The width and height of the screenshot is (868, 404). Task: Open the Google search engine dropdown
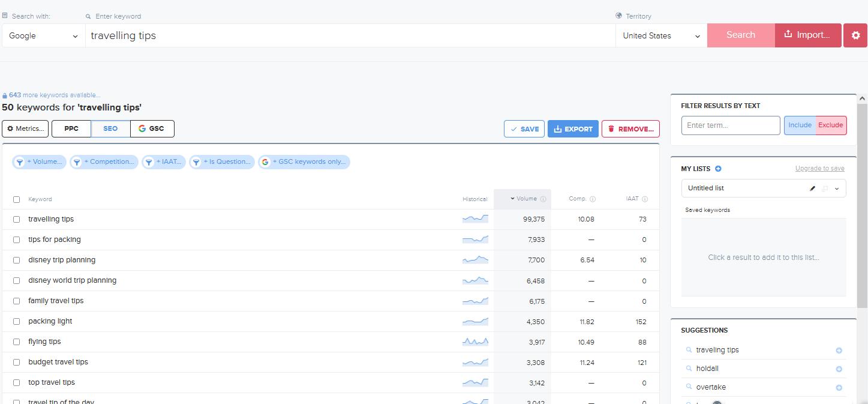click(x=43, y=36)
